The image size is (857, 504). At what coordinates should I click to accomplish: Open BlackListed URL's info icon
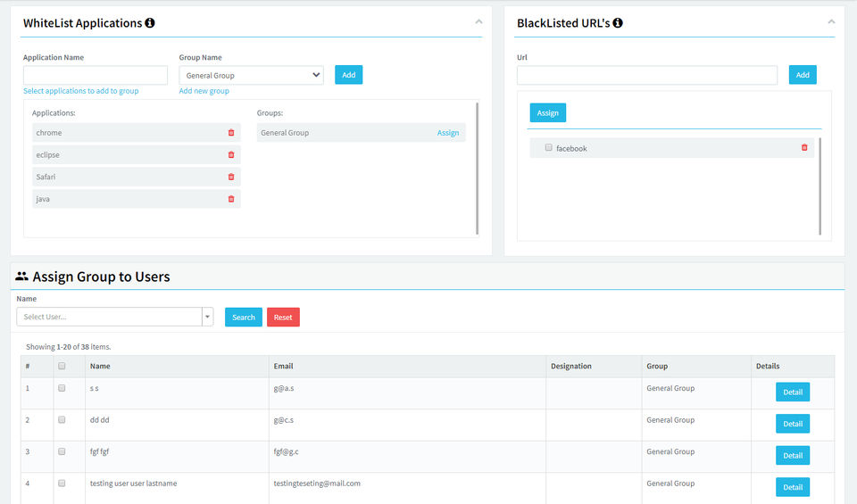pyautogui.click(x=618, y=23)
